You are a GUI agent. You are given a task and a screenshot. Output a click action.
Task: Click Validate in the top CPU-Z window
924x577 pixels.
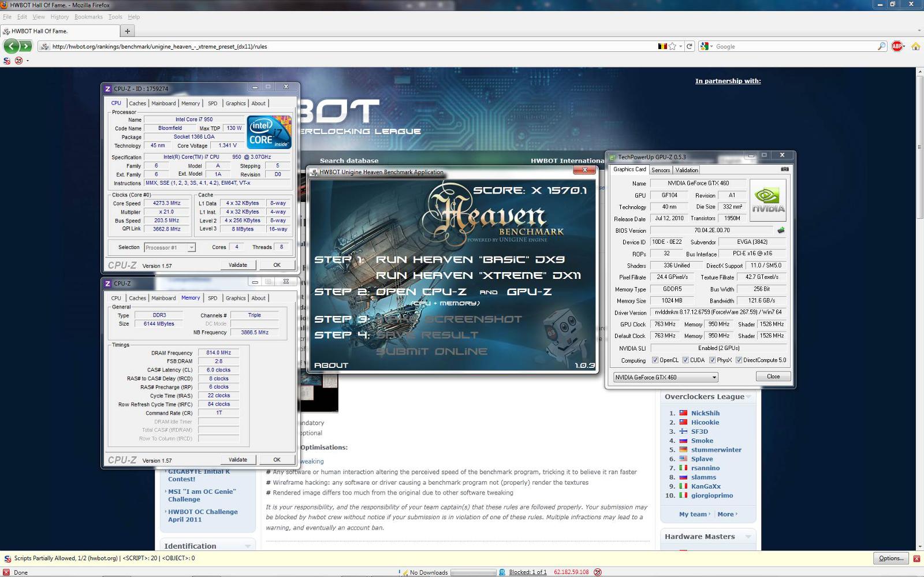(x=238, y=265)
